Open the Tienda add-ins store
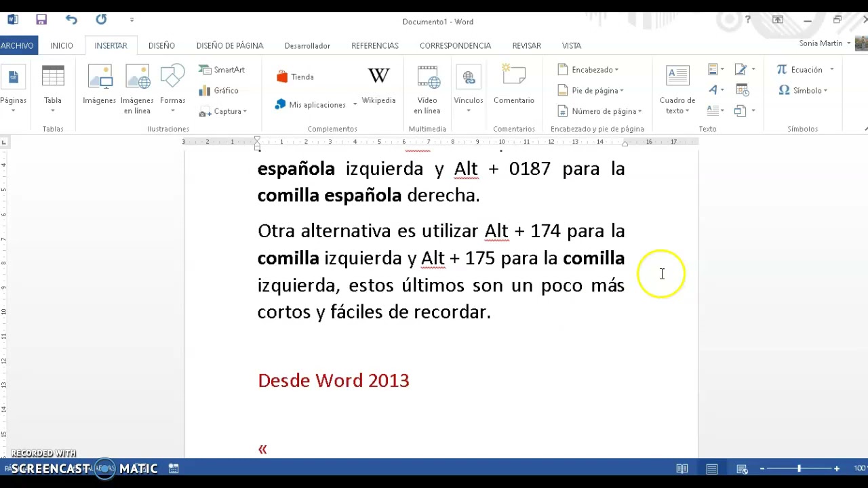Viewport: 868px width, 488px height. tap(295, 77)
